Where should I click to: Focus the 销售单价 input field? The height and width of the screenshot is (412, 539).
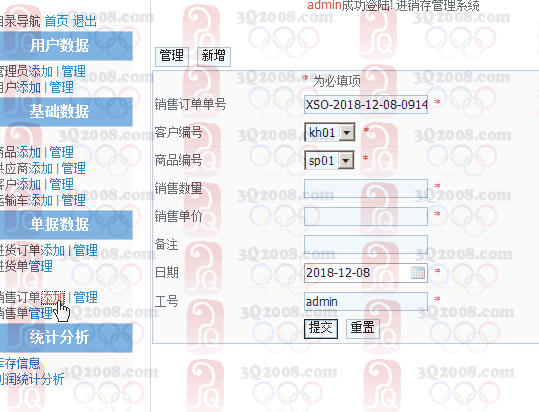coord(366,216)
